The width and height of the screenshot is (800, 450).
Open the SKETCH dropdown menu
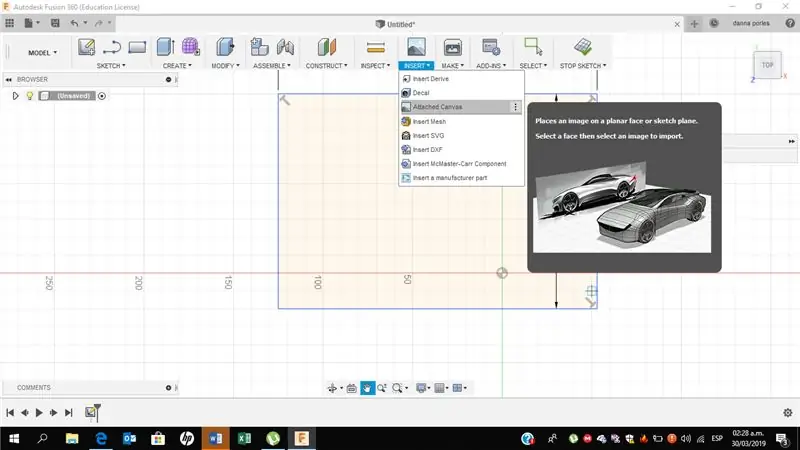coord(111,66)
